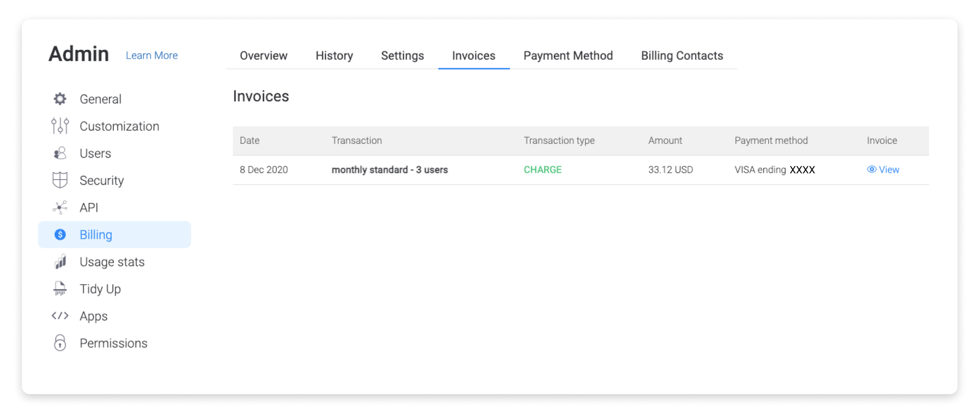This screenshot has height=413, width=980.
Task: Click the Usage stats chart icon
Action: click(x=60, y=262)
